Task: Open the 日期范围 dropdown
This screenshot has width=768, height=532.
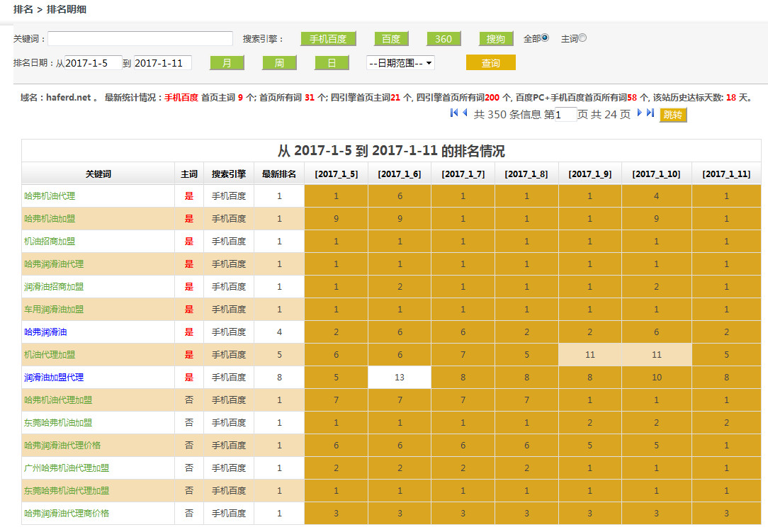Action: click(x=401, y=63)
